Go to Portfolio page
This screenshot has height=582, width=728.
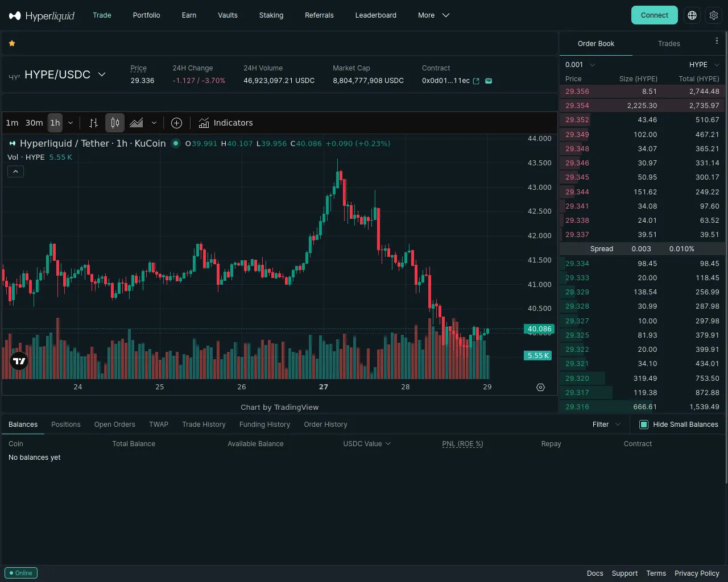coord(146,15)
